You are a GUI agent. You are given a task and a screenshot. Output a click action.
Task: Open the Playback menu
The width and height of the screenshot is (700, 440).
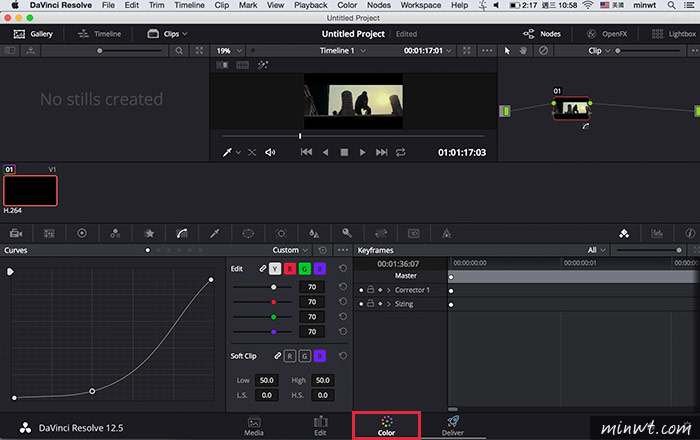click(311, 5)
